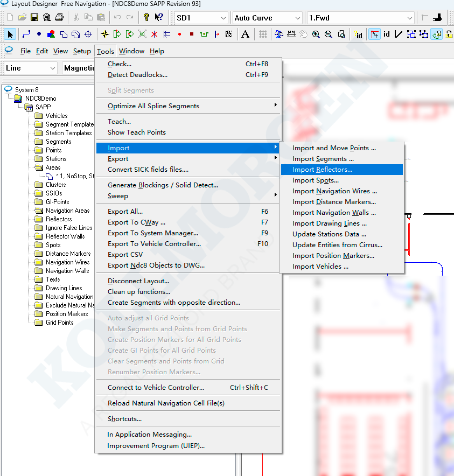Click Detect Deadlocks in Tools menu
This screenshot has height=476, width=454.
pos(137,75)
